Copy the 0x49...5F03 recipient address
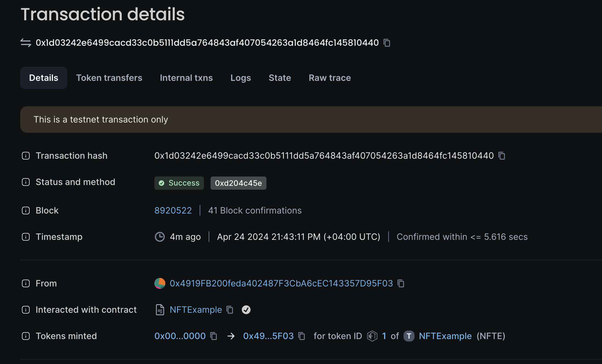Viewport: 602px width, 364px height. (x=302, y=336)
